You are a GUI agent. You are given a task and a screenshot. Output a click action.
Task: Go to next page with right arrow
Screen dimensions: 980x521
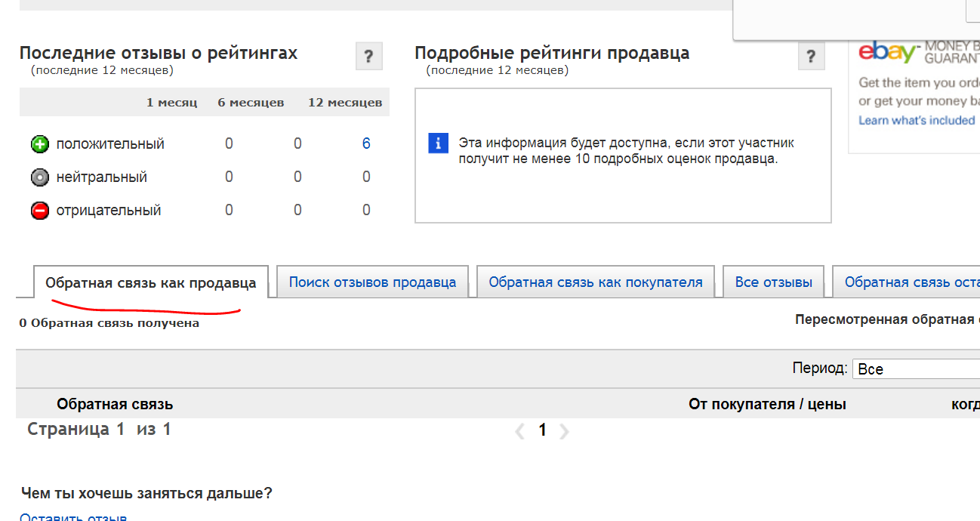564,431
